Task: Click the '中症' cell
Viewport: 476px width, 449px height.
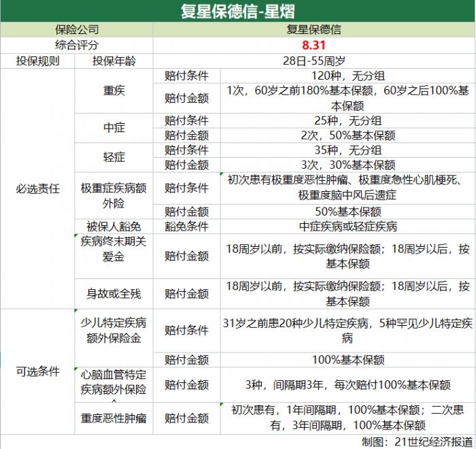Action: tap(114, 128)
